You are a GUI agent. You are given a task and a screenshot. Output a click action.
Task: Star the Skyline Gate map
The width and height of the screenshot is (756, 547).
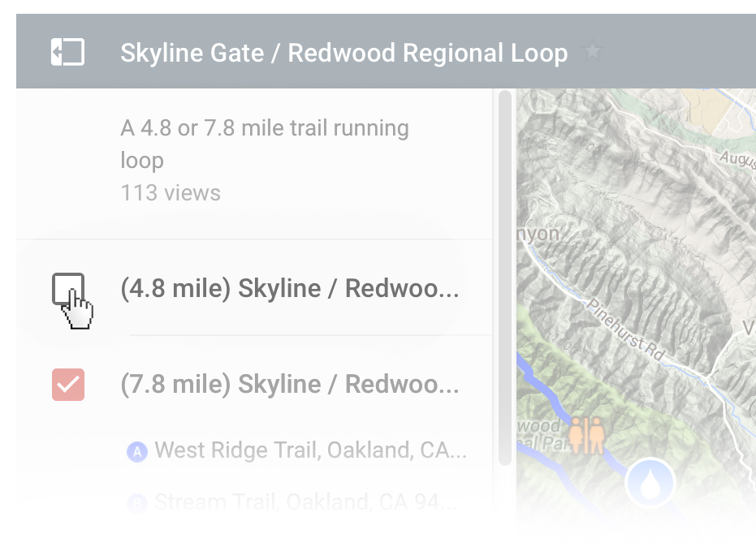click(x=593, y=51)
